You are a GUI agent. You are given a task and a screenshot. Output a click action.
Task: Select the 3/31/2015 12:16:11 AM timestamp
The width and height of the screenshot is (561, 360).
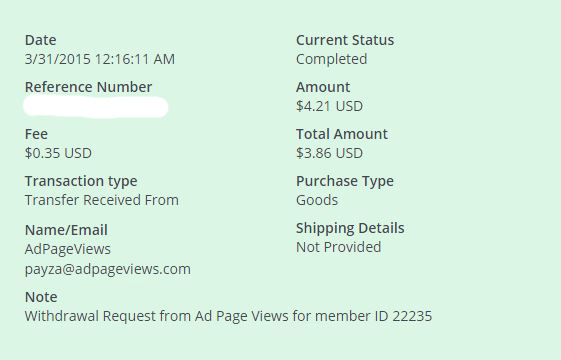[x=100, y=59]
